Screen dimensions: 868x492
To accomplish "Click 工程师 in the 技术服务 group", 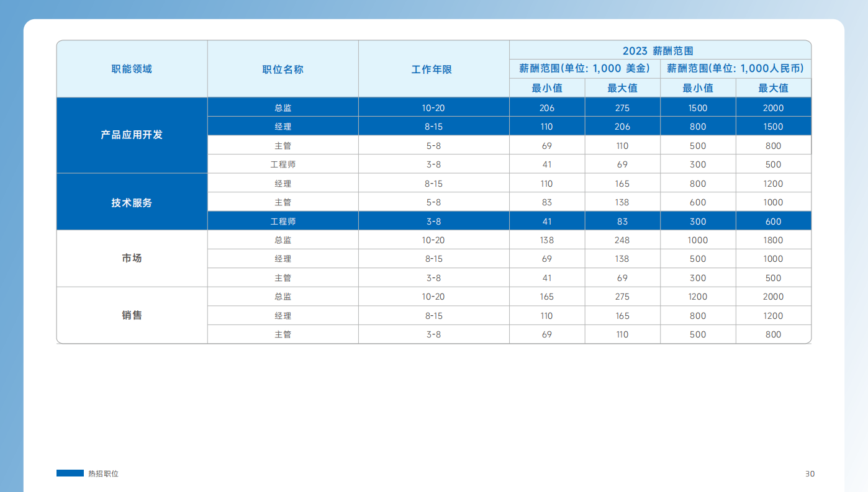I will tap(283, 221).
